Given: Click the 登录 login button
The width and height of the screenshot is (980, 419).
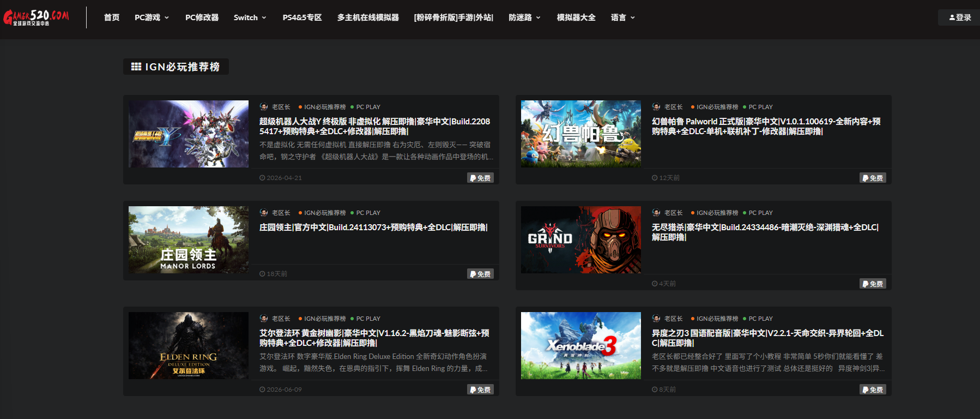Looking at the screenshot, I should pyautogui.click(x=960, y=17).
